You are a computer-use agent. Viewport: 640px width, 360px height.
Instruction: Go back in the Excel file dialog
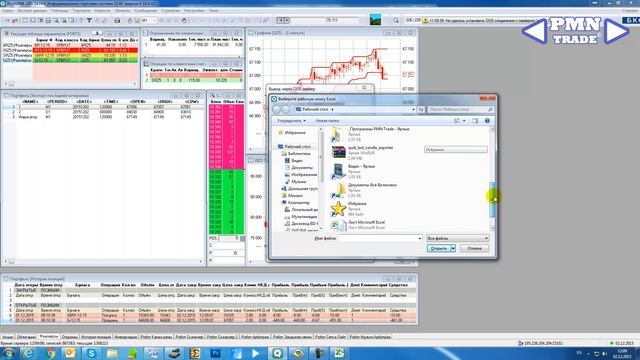pyautogui.click(x=277, y=109)
